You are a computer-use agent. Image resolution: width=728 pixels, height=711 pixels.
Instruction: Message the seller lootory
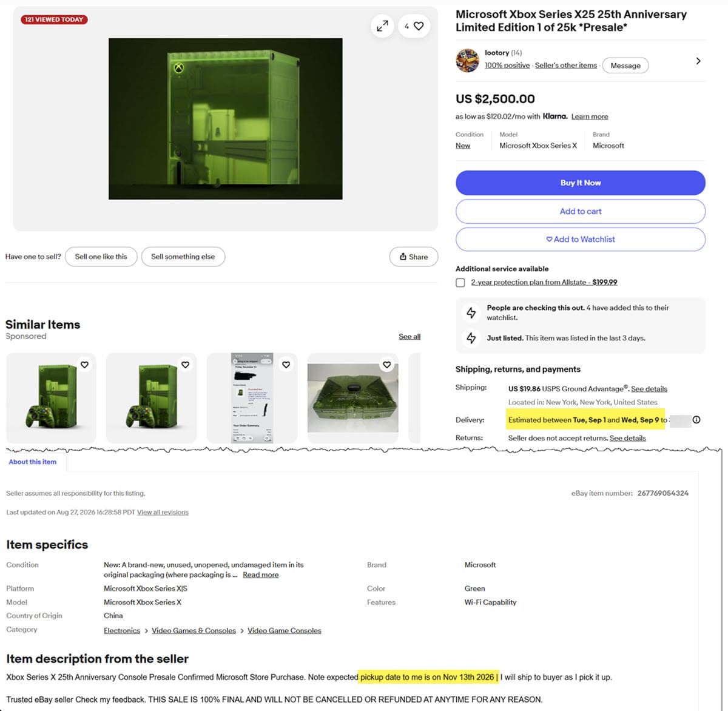point(625,66)
